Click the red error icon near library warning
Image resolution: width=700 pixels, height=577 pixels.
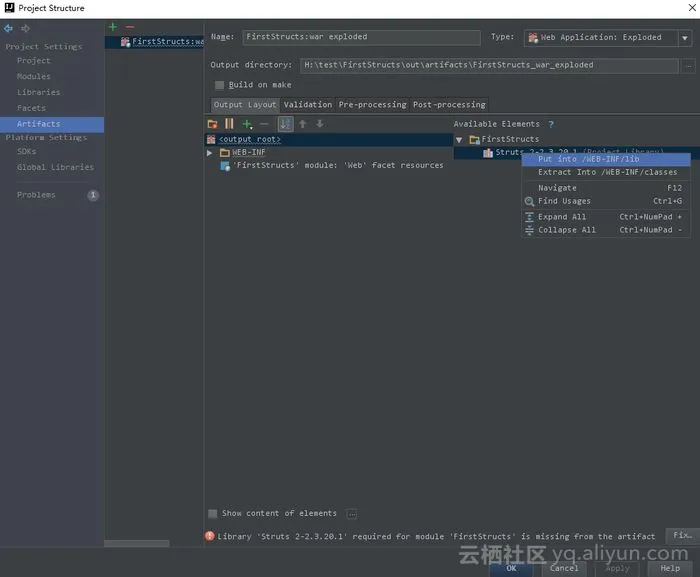(x=209, y=536)
